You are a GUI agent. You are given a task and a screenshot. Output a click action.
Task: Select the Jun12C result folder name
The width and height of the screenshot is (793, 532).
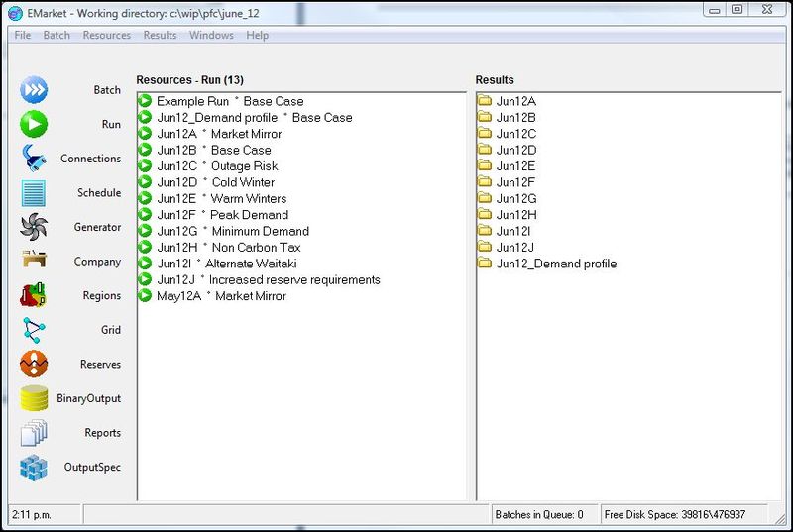pyautogui.click(x=515, y=134)
